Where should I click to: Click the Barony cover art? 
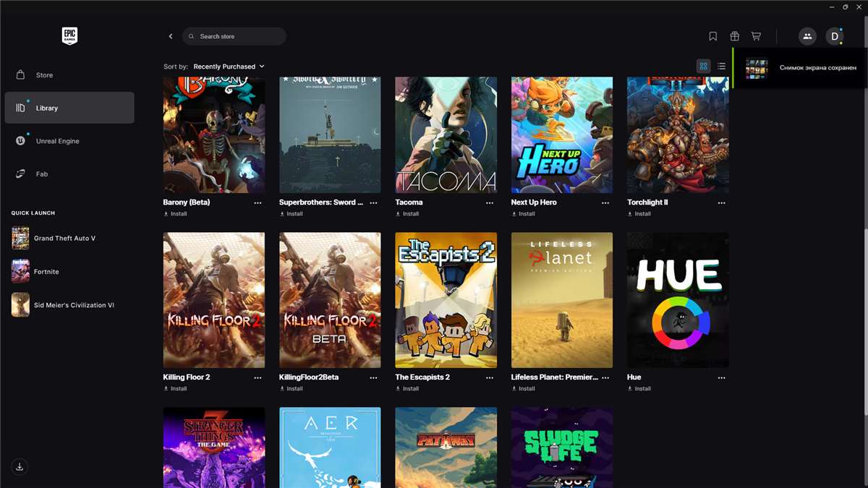(214, 135)
